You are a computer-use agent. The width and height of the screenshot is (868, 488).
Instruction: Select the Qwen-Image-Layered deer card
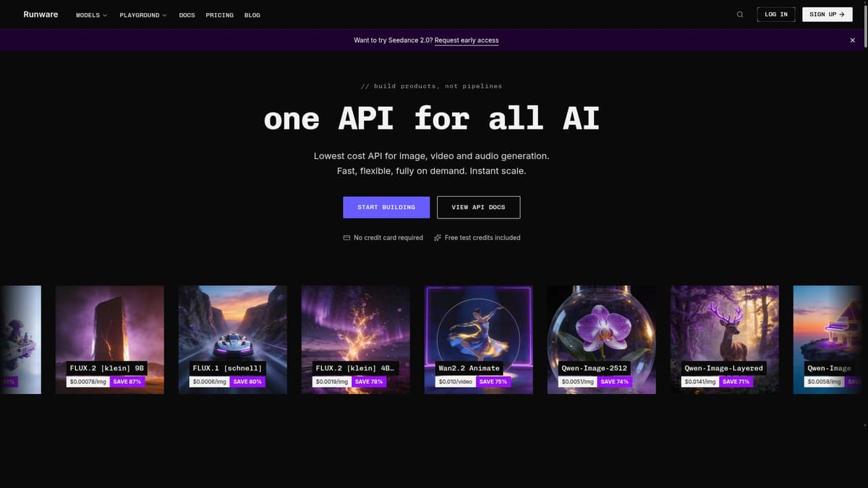[725, 340]
